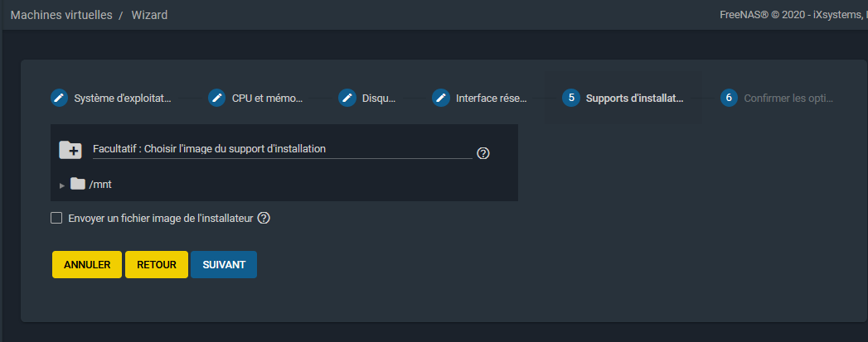Expand the /mnt tree arrow
This screenshot has height=342, width=868.
pos(62,185)
